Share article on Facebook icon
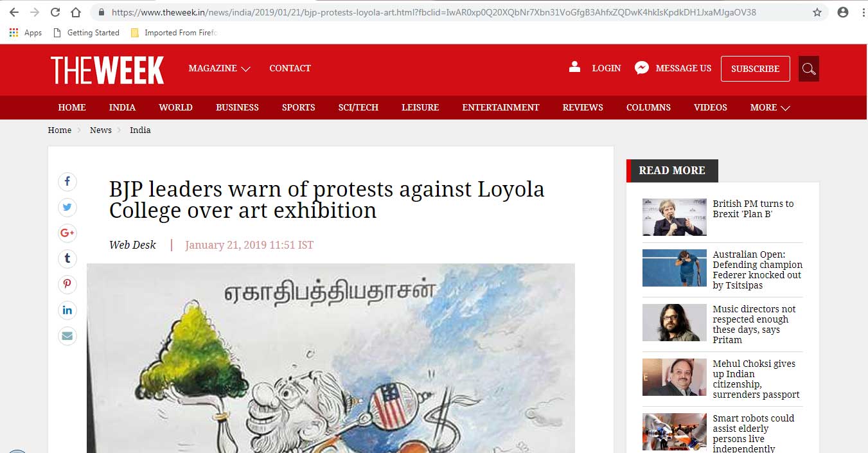This screenshot has height=453, width=868. point(67,182)
